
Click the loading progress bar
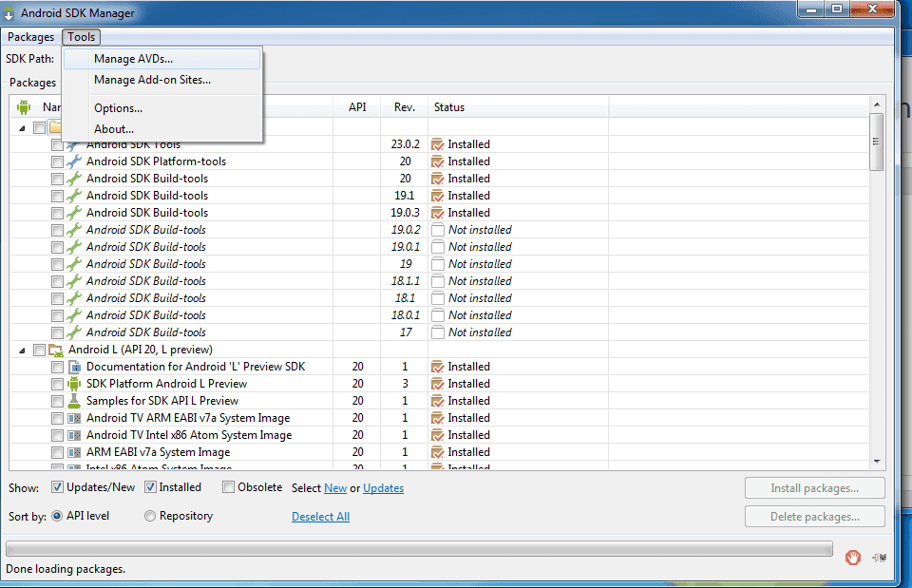pyautogui.click(x=419, y=548)
